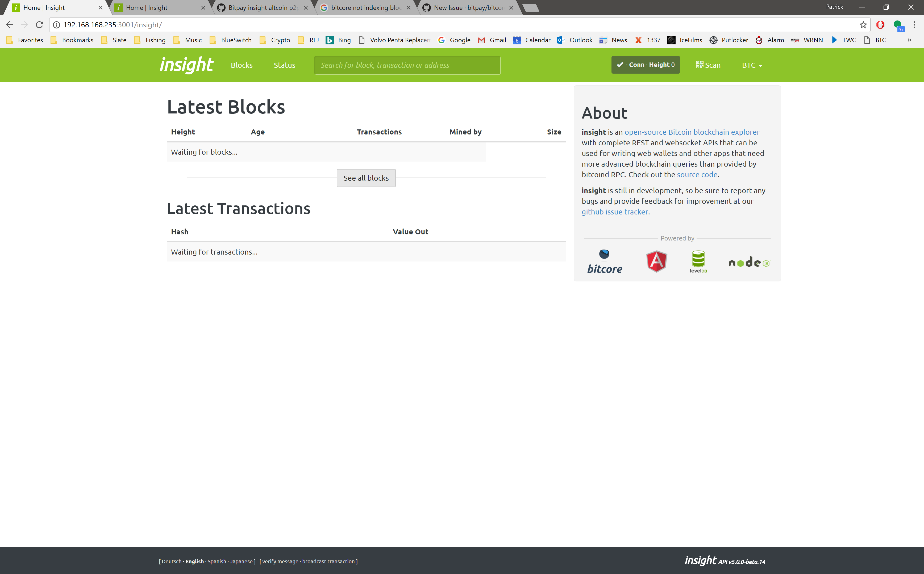
Task: Click the insight logo in the navbar
Action: [x=186, y=65]
